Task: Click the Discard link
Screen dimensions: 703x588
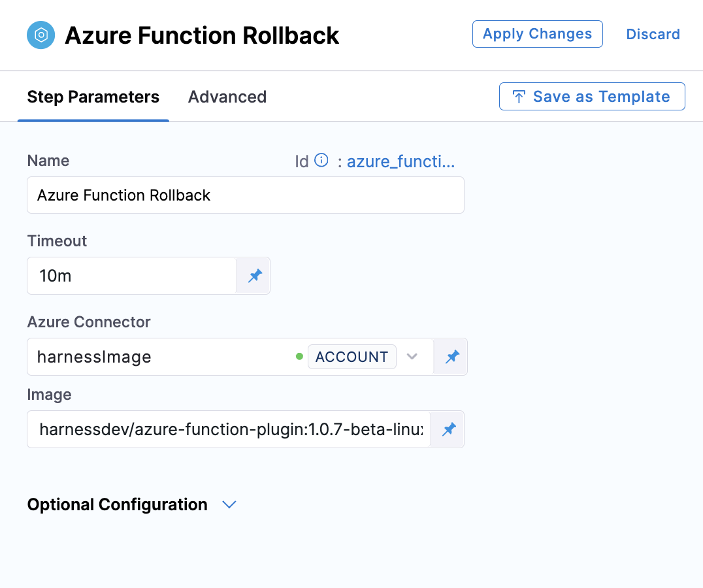Action: (x=653, y=35)
